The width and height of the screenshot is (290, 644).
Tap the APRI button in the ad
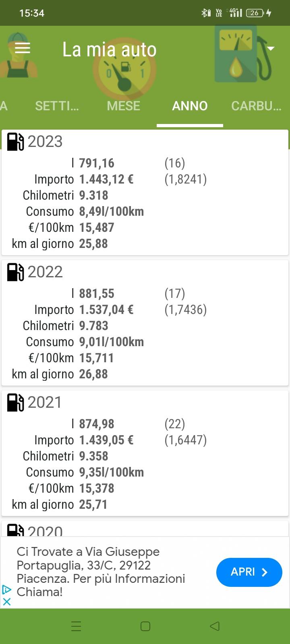(x=249, y=572)
